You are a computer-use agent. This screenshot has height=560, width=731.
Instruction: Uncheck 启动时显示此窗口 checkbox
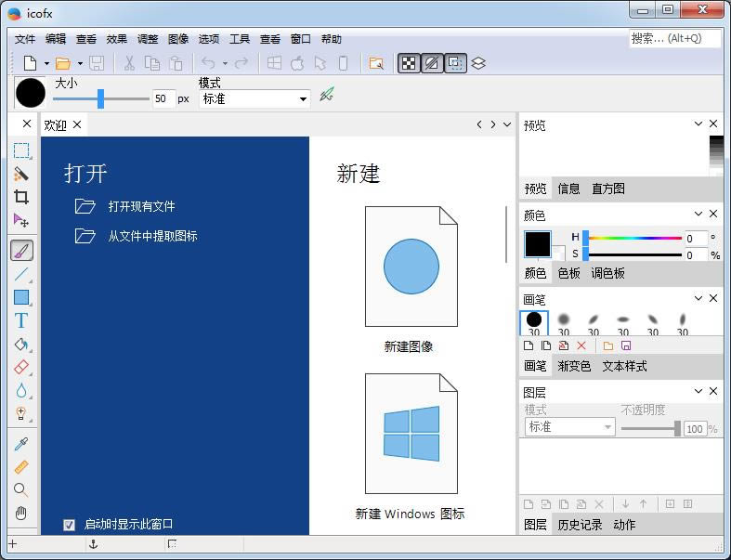pyautogui.click(x=69, y=525)
